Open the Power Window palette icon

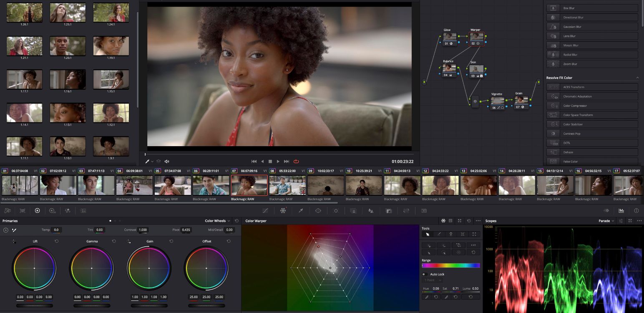(318, 211)
